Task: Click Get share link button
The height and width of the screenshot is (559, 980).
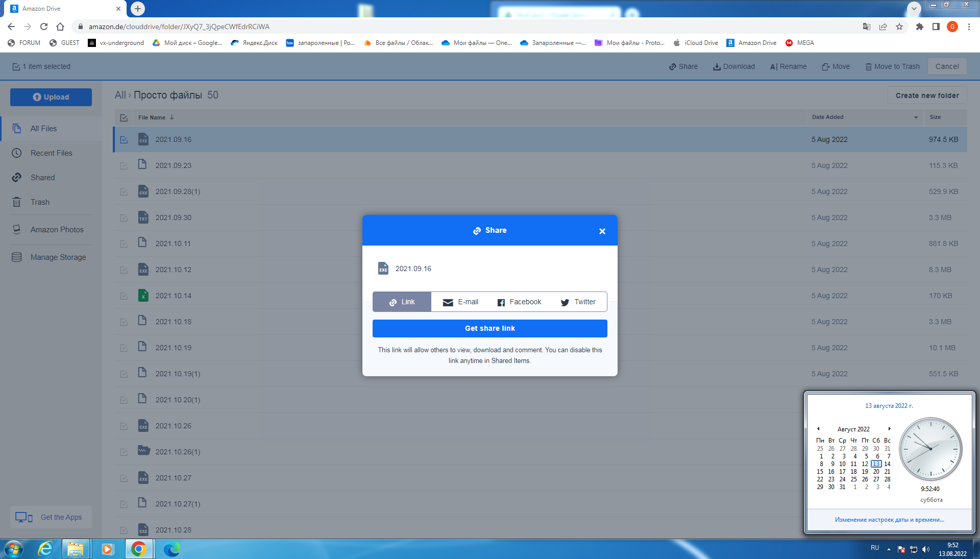Action: click(x=490, y=328)
